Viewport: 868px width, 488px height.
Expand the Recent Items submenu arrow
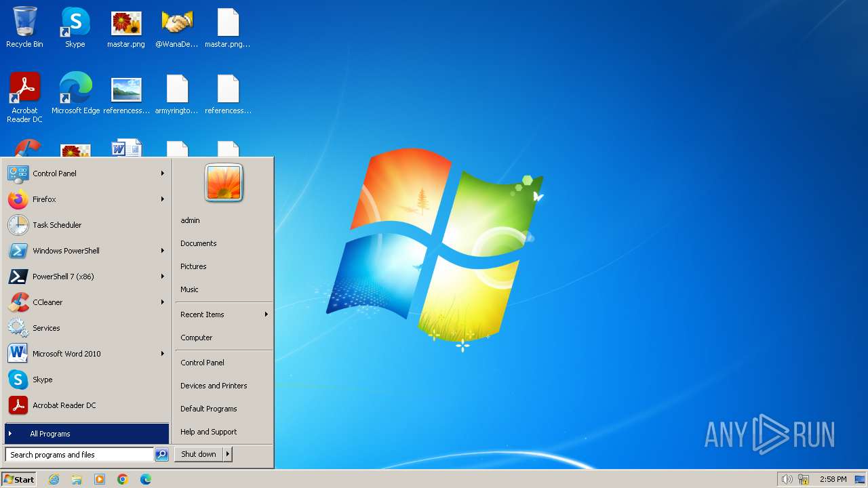pos(267,314)
